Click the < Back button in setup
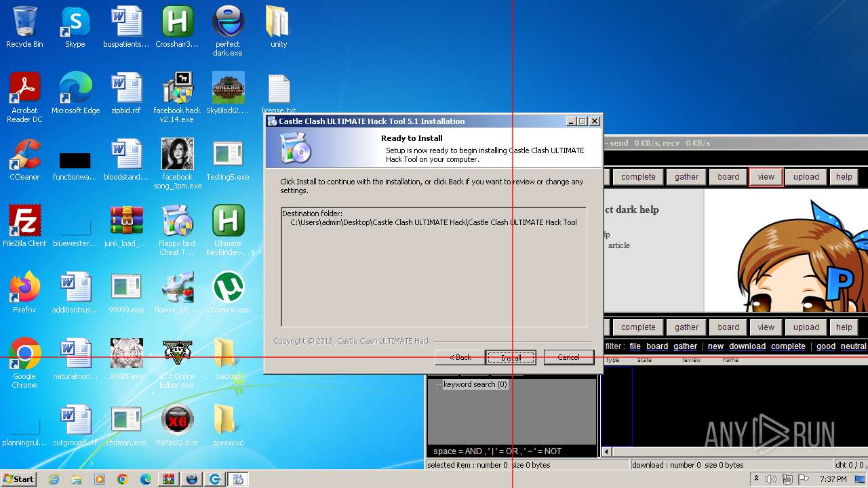This screenshot has height=488, width=868. tap(460, 357)
